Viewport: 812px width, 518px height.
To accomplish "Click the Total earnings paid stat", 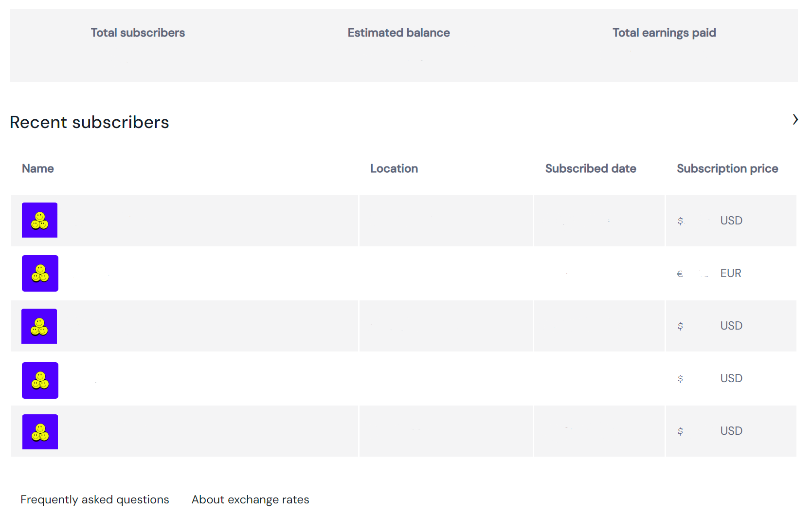I will click(664, 33).
